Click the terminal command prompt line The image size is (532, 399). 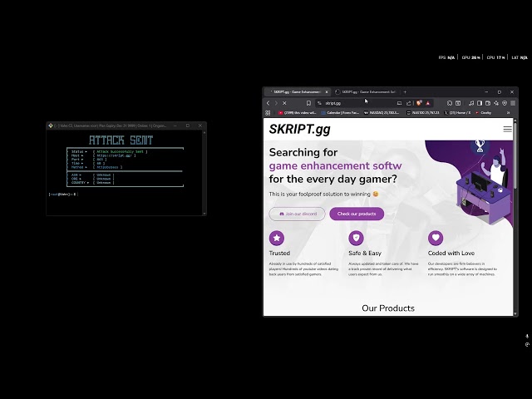(x=63, y=194)
